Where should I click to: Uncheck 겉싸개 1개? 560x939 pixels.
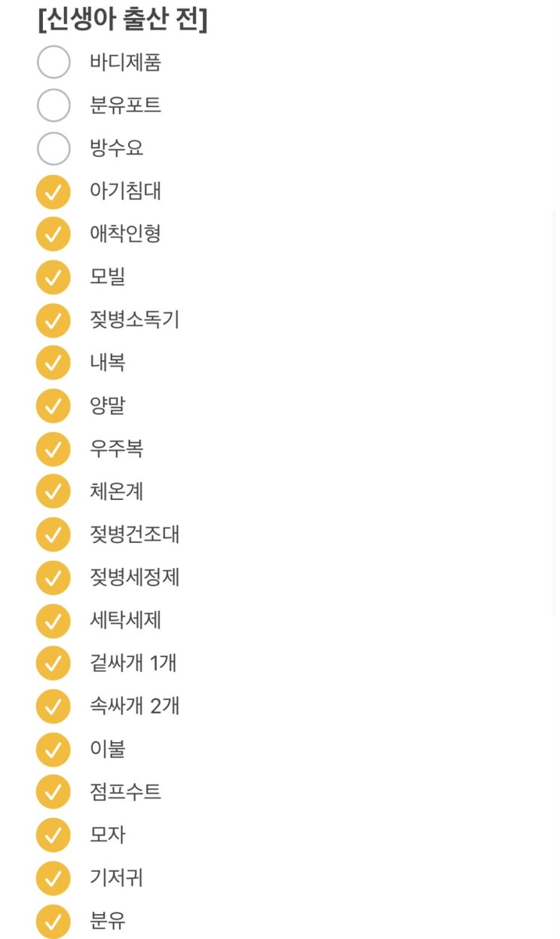(54, 664)
